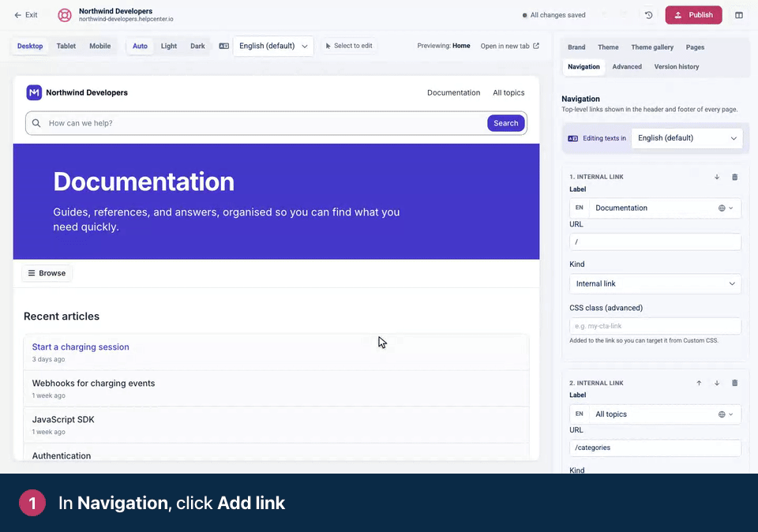Open the Brand tab
Image resolution: width=758 pixels, height=532 pixels.
576,47
